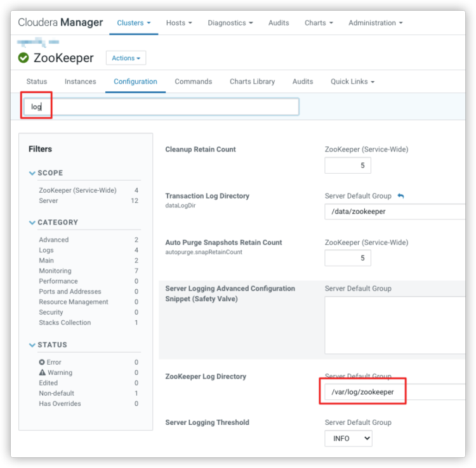The width and height of the screenshot is (476, 468).
Task: Click the Transaction Log Directory path field
Action: 395,211
